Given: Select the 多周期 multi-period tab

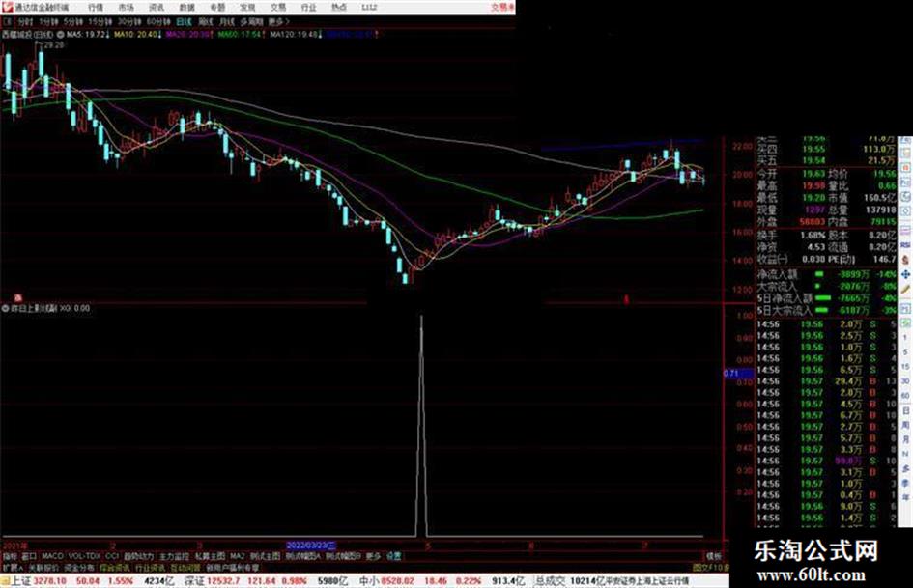Looking at the screenshot, I should pos(251,21).
